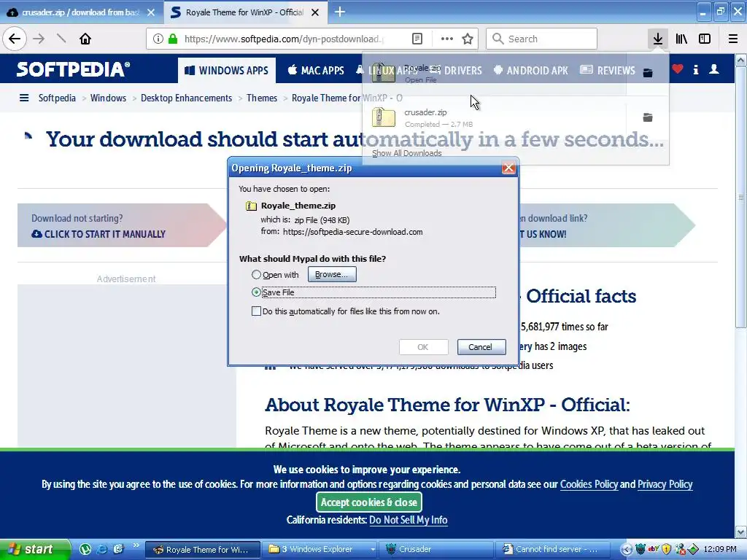
Task: Click Softpedia info icon in header
Action: click(695, 69)
